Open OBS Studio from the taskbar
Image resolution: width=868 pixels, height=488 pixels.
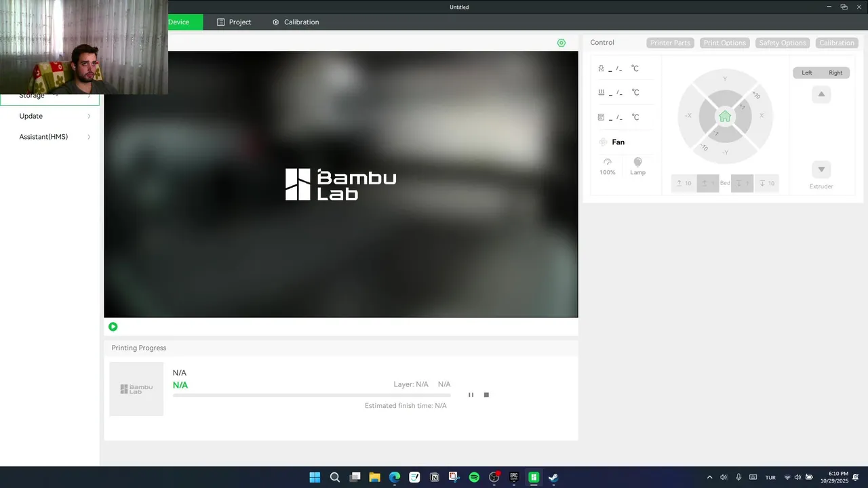point(494,477)
